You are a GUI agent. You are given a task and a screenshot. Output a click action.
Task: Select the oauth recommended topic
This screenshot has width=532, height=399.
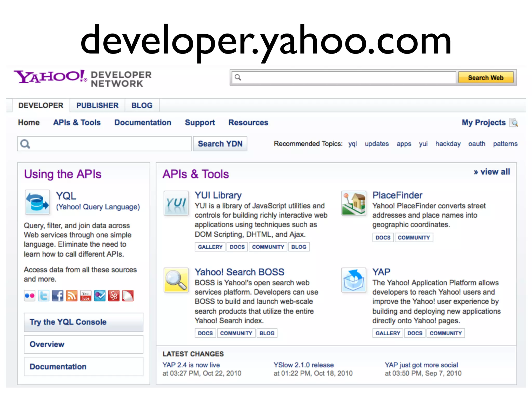coord(477,144)
